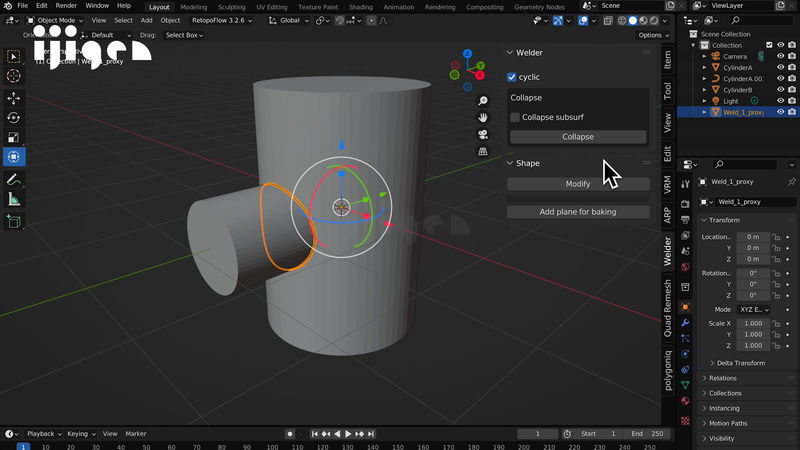This screenshot has width=800, height=450.
Task: Open the Modifiers wrench properties tab
Action: point(685,323)
